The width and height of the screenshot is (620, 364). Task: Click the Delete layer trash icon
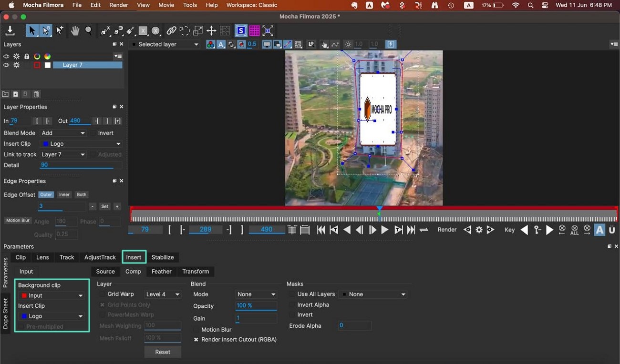(x=36, y=94)
